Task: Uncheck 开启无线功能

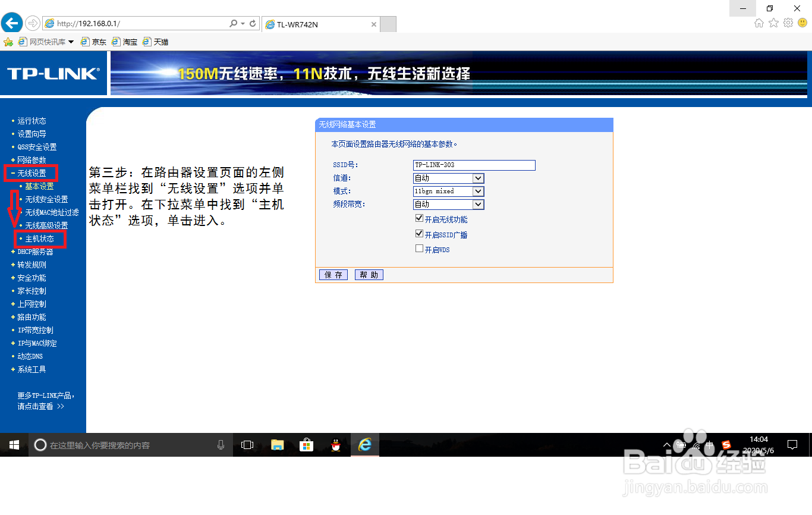Action: [x=419, y=218]
